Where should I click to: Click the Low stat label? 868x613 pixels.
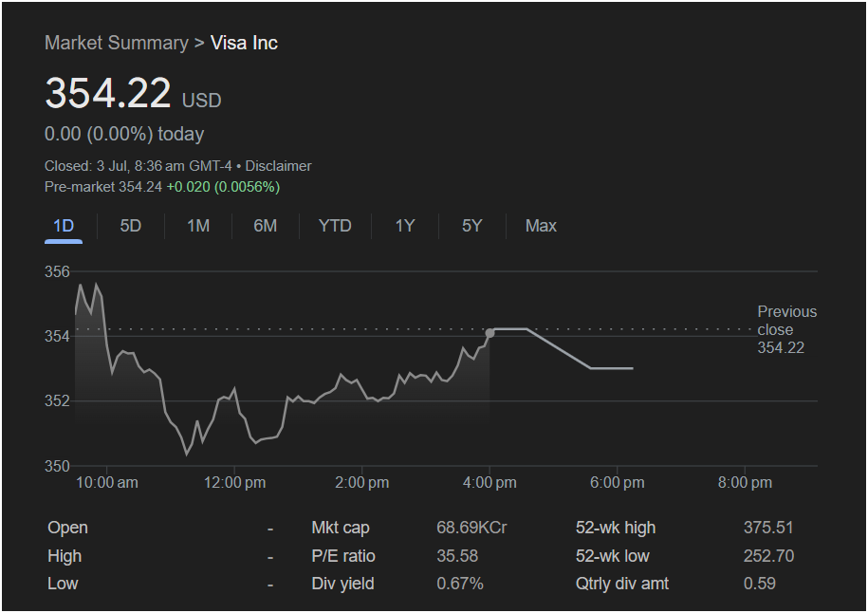tap(63, 584)
